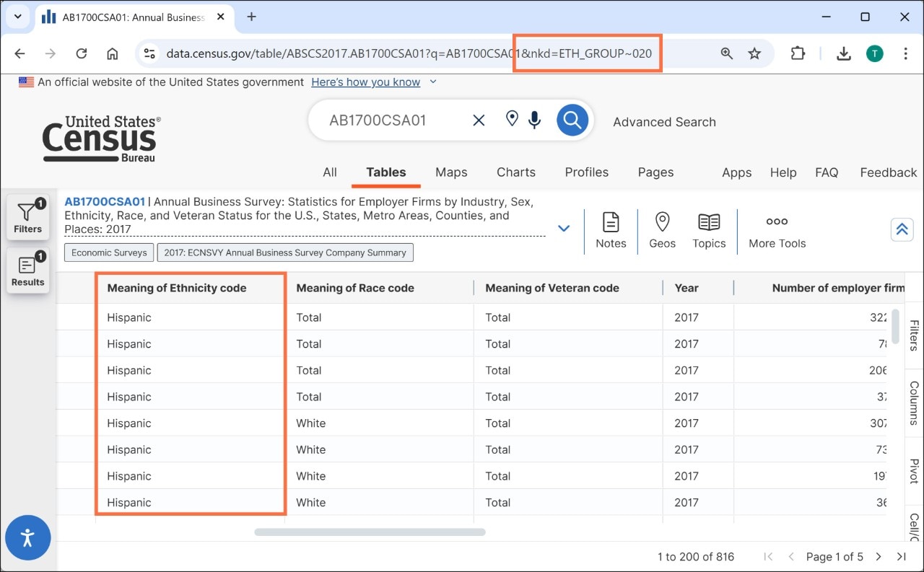Click 'Meaning of Veteran code' column header
This screenshot has width=924, height=572.
coord(552,288)
